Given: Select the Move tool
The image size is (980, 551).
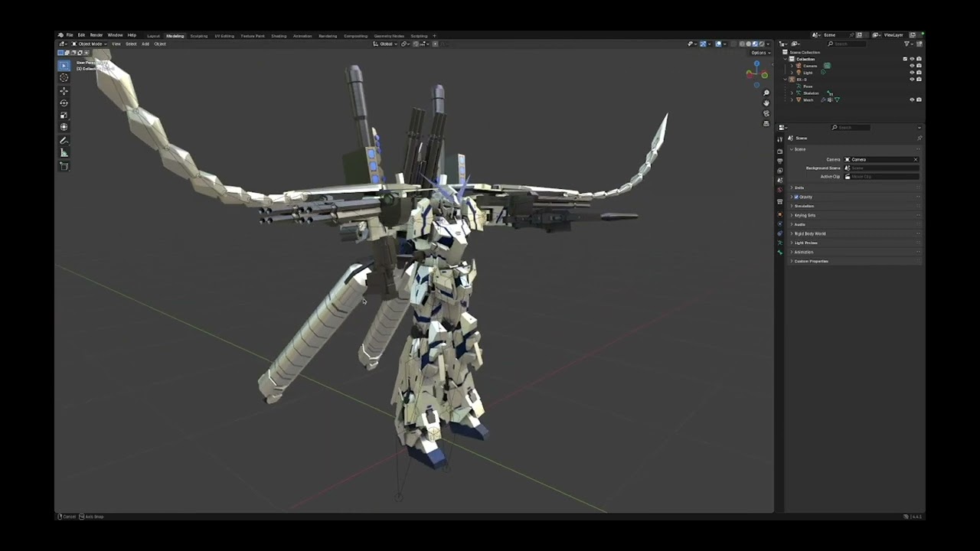Looking at the screenshot, I should (64, 91).
